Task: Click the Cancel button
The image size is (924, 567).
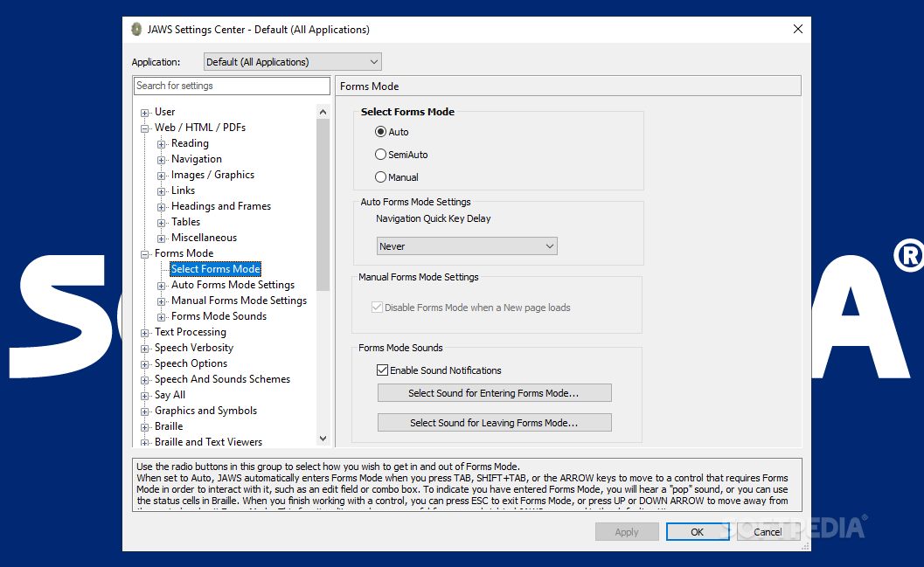Action: click(x=768, y=532)
